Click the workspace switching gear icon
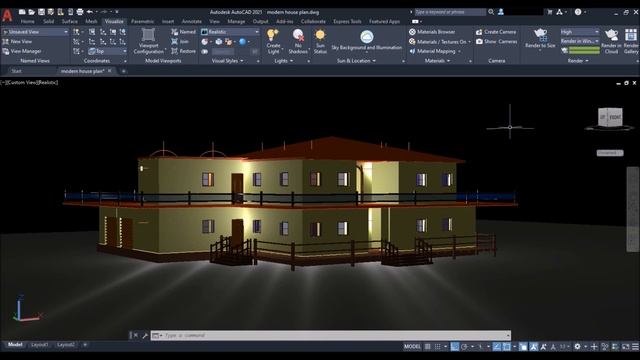Image resolution: width=640 pixels, height=360 pixels. tap(577, 347)
